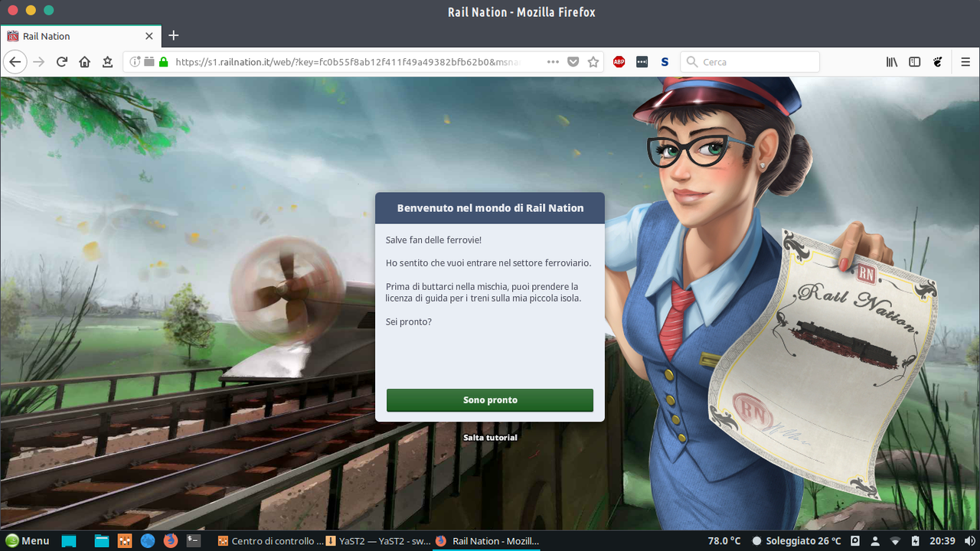This screenshot has height=551, width=980.
Task: Click the battery tray icon
Action: (914, 541)
